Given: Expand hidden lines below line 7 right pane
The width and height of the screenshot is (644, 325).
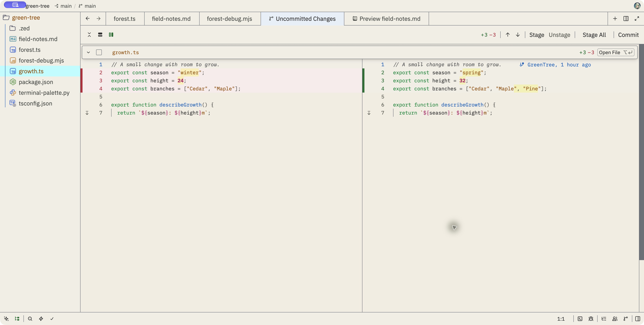Looking at the screenshot, I should (369, 113).
